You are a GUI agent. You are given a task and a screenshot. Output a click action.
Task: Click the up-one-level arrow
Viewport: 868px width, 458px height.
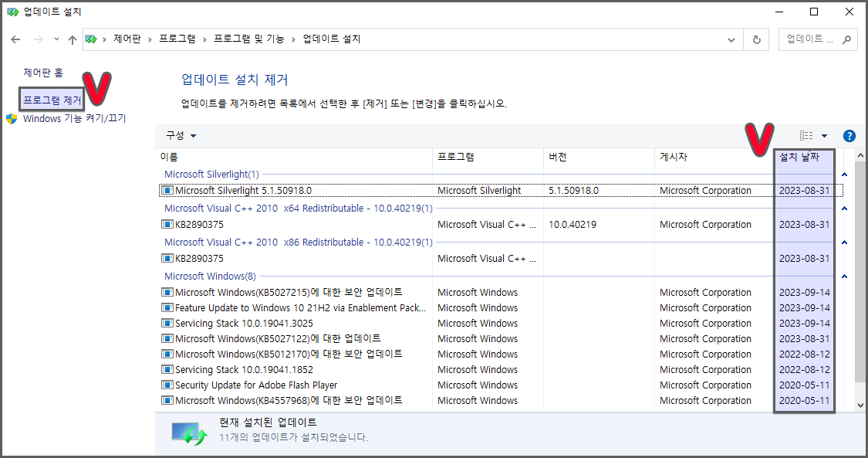(x=73, y=39)
